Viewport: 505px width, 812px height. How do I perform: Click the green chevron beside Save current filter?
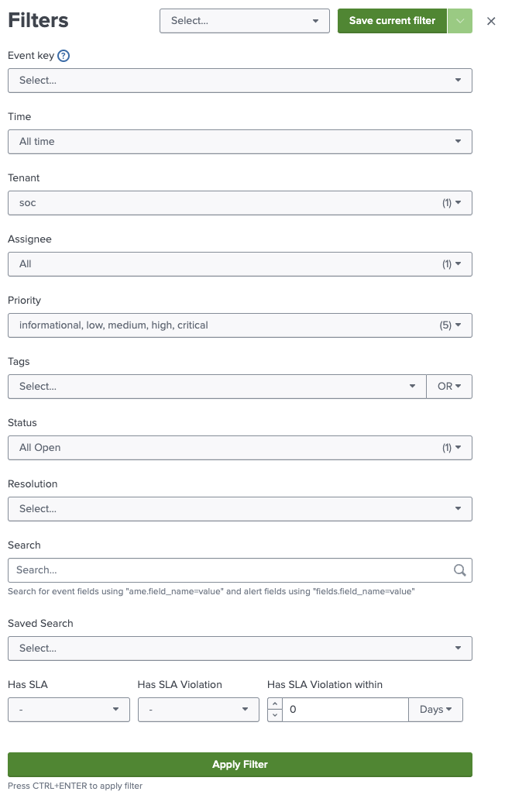pos(459,21)
